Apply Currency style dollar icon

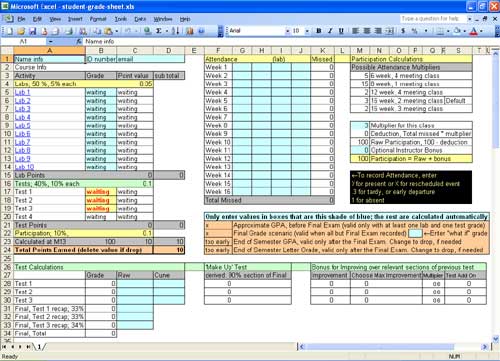(403, 31)
